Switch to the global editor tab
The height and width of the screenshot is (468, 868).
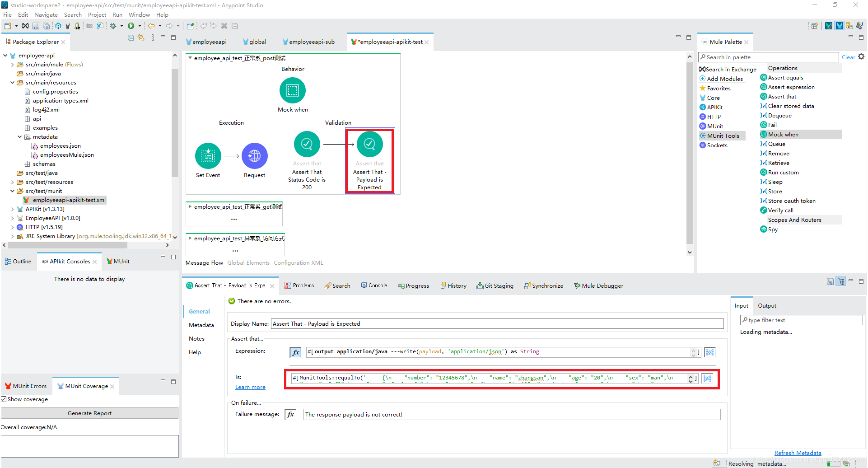[x=255, y=42]
